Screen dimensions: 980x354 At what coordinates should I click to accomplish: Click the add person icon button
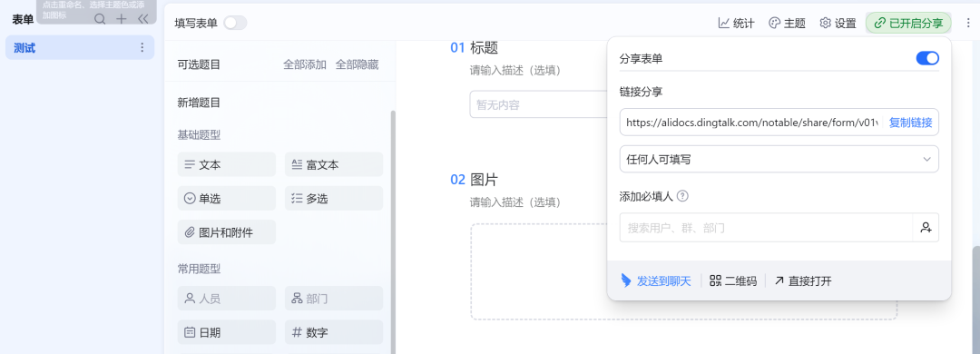coord(926,228)
